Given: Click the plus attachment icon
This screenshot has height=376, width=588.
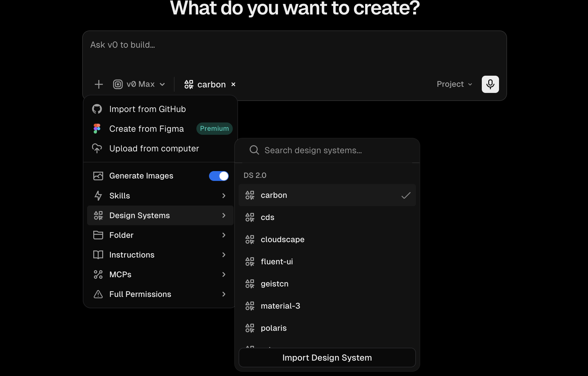Looking at the screenshot, I should coord(99,84).
